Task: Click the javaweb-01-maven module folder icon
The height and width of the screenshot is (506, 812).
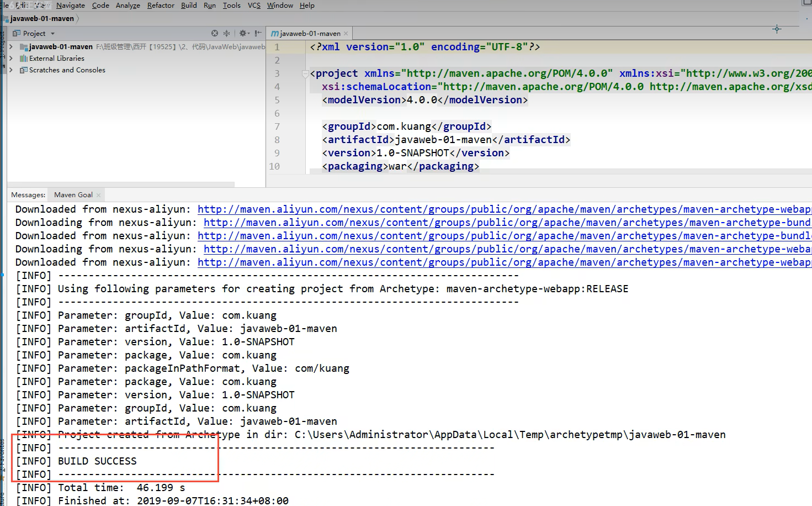Action: click(24, 47)
